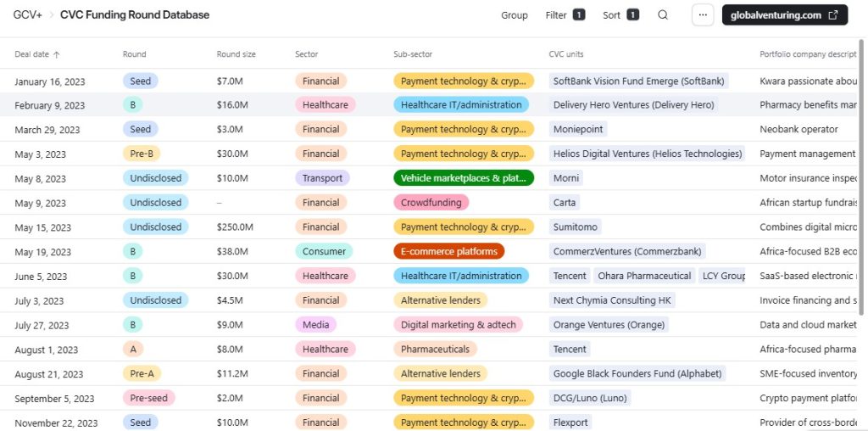Image resolution: width=868 pixels, height=431 pixels.
Task: Click the Sumitomo CVC unit chip
Action: click(x=576, y=227)
